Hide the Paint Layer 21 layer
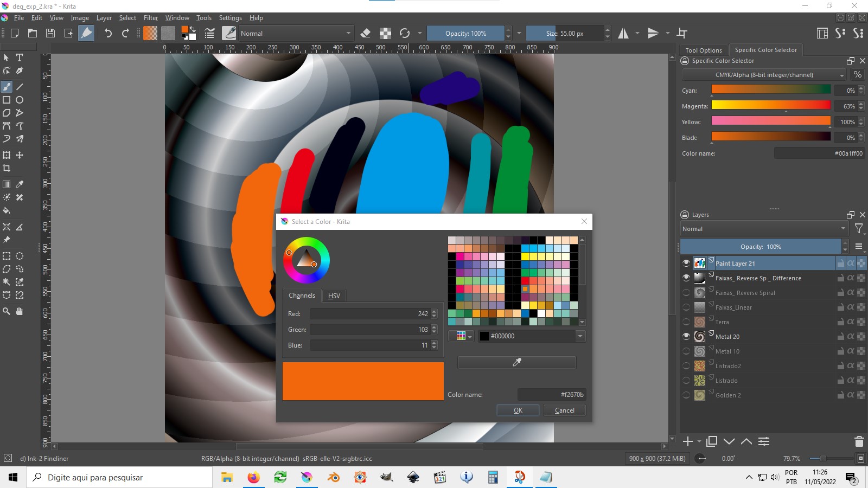868x488 pixels. click(x=686, y=263)
